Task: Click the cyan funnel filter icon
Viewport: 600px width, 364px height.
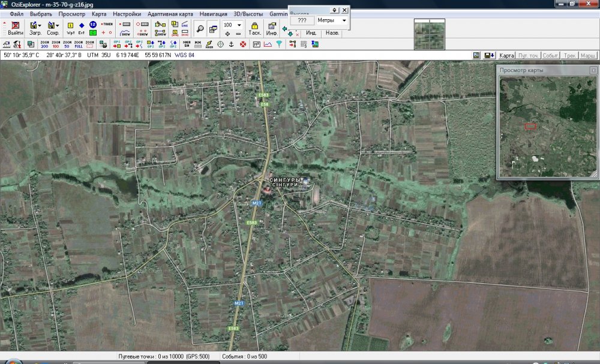Action: pyautogui.click(x=279, y=44)
